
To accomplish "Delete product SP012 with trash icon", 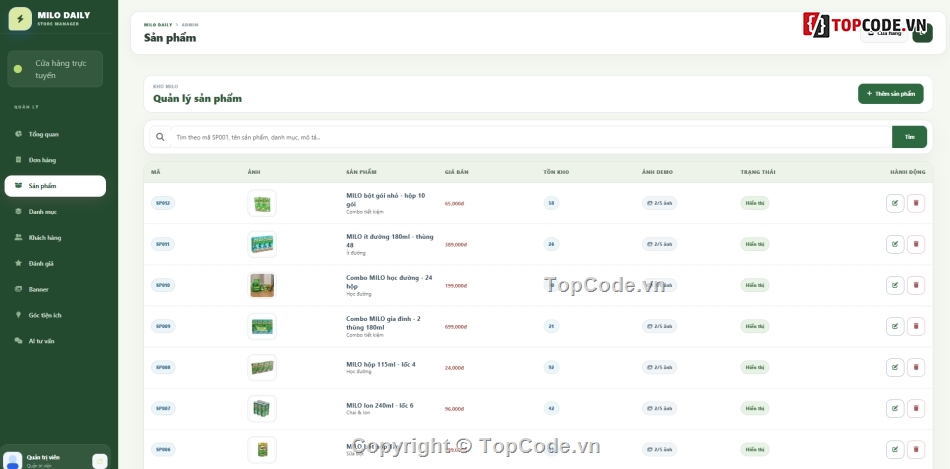I will click(916, 203).
